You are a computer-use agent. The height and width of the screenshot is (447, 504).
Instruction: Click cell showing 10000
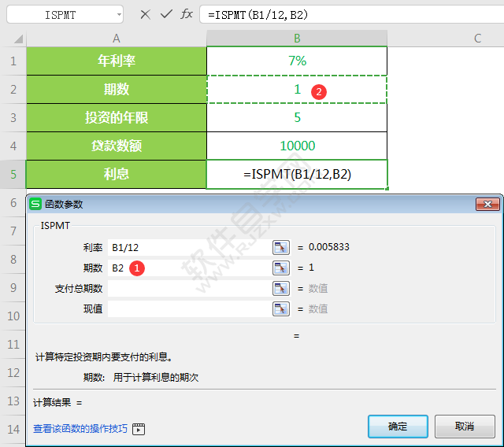(297, 146)
